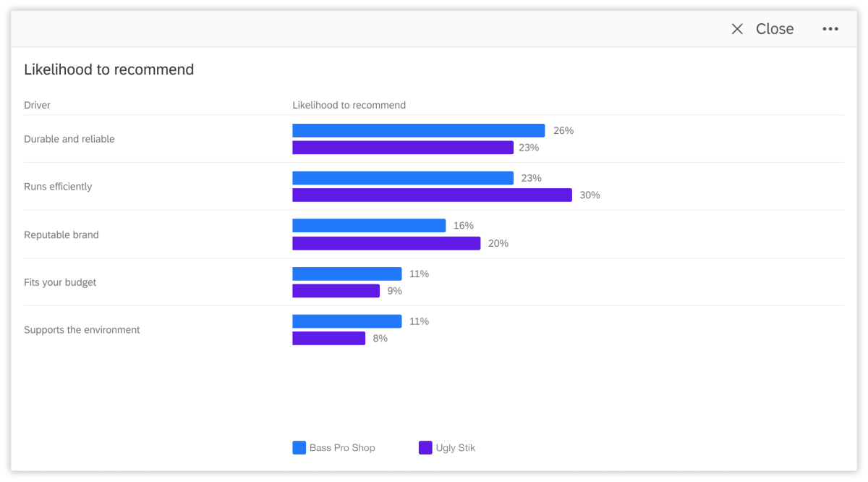
Task: Expand options via the ellipsis control
Action: (x=830, y=28)
